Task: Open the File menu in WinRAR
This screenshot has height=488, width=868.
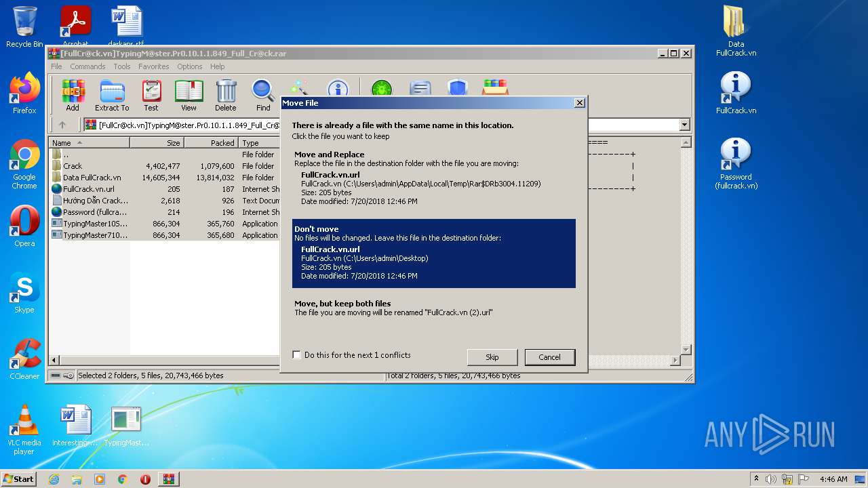Action: (56, 66)
